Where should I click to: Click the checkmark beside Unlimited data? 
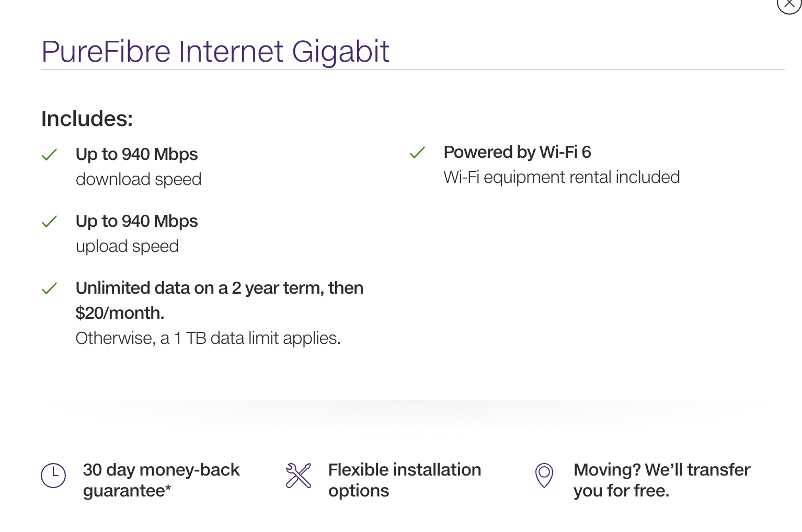click(x=49, y=288)
